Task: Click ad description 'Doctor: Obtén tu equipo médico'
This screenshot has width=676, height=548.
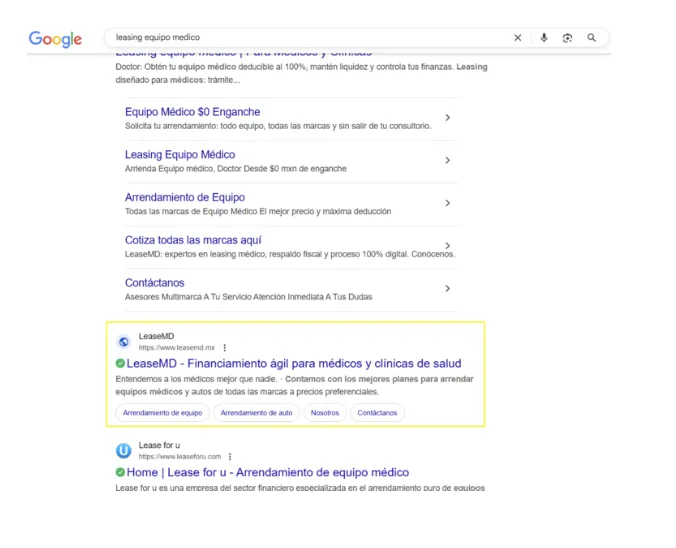Action: 301,73
